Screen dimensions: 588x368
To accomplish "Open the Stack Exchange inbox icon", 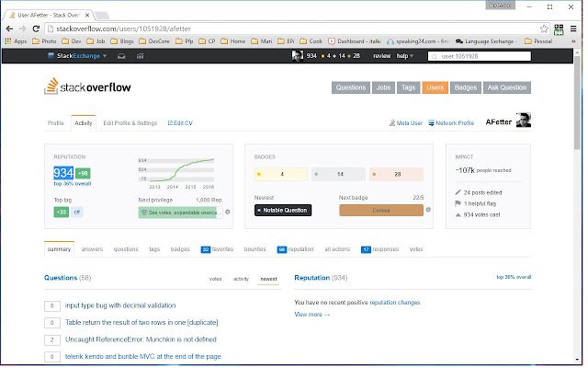I will pyautogui.click(x=121, y=56).
